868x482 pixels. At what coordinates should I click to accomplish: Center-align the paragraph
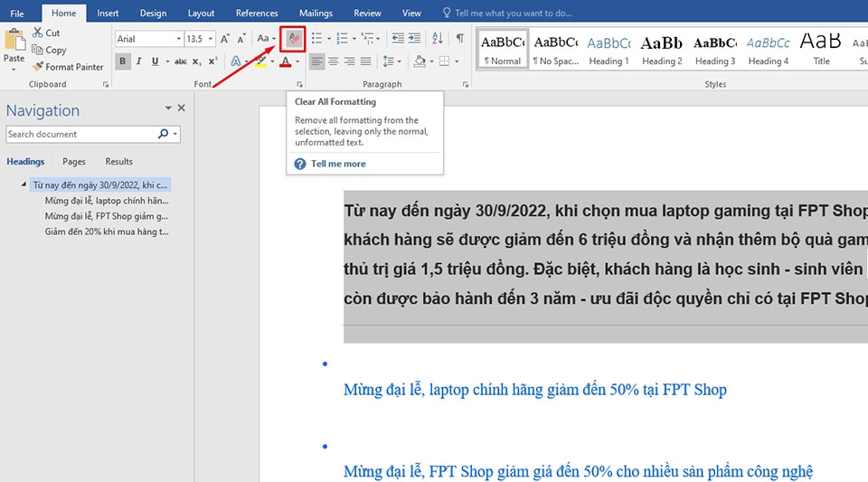(334, 61)
